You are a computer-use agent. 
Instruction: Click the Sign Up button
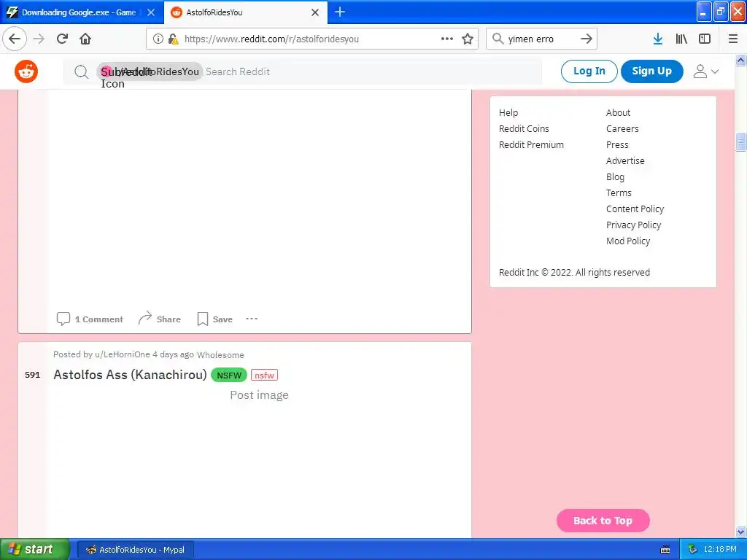(651, 71)
